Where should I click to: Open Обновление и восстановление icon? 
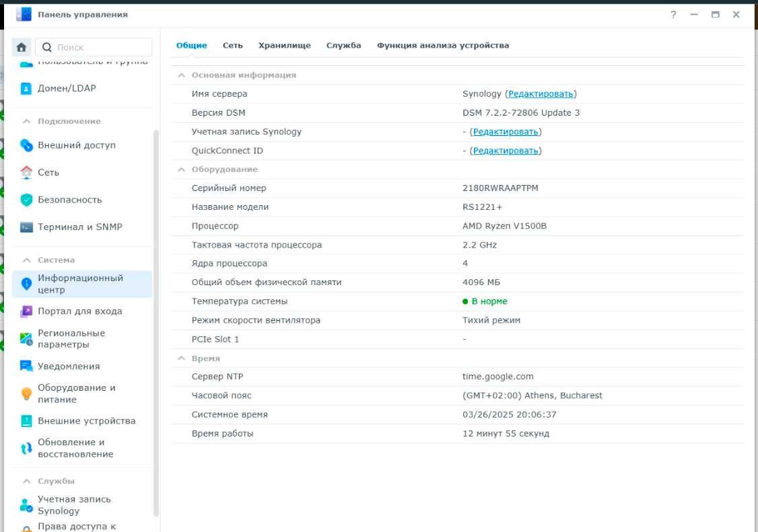26,449
